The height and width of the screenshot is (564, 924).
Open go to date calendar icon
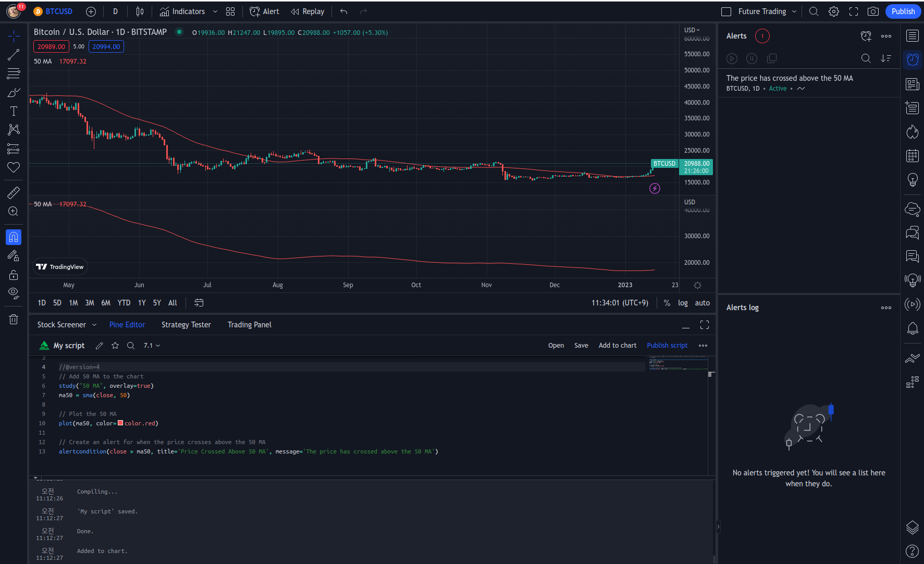[x=199, y=303]
